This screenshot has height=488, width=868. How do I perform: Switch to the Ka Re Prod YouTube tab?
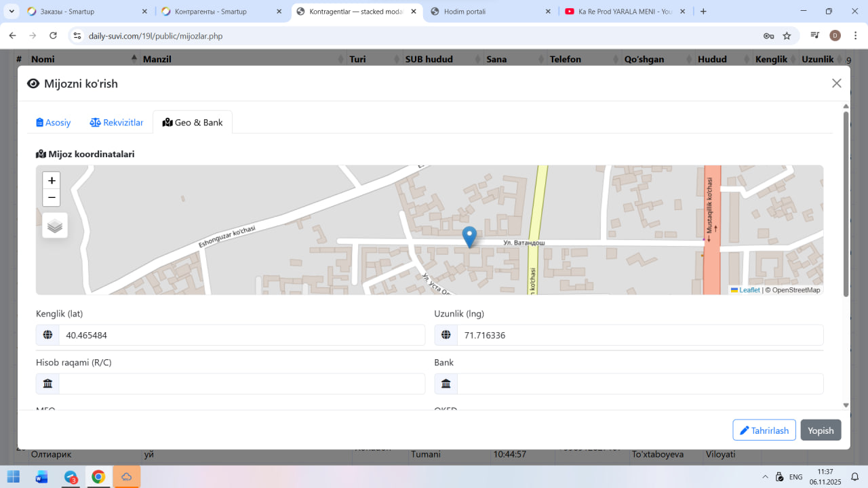[624, 12]
